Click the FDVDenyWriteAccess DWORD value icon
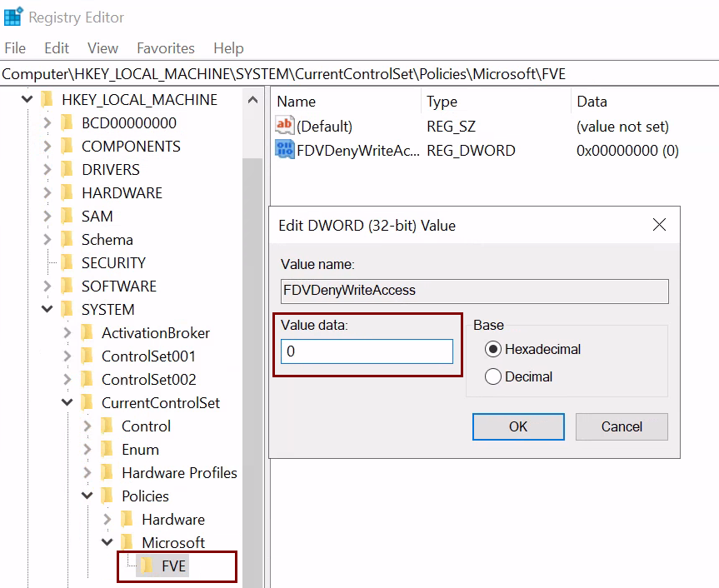The width and height of the screenshot is (719, 588). pyautogui.click(x=284, y=149)
